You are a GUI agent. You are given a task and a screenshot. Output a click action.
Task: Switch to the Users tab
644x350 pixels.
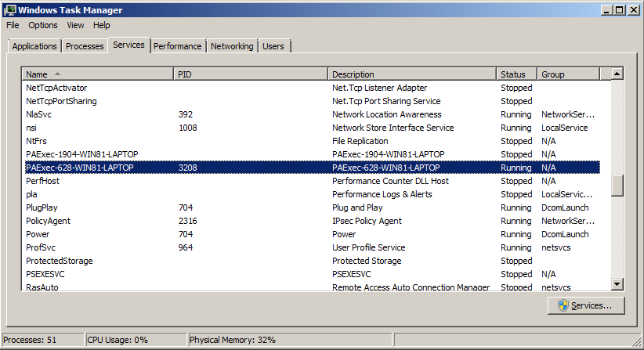(273, 46)
